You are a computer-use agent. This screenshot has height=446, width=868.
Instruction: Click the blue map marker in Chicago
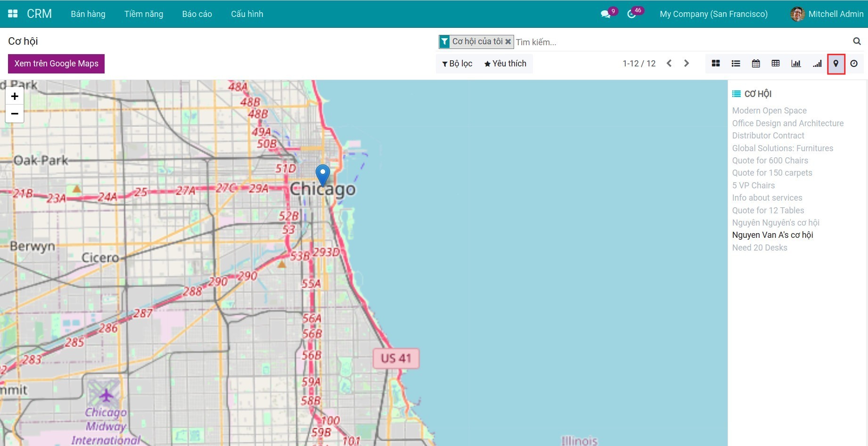(323, 174)
